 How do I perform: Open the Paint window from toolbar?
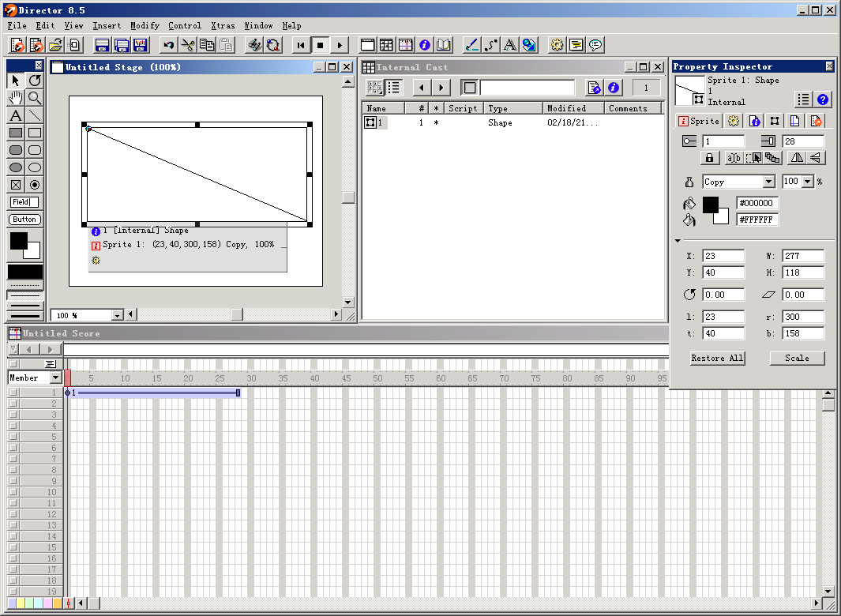[x=472, y=45]
